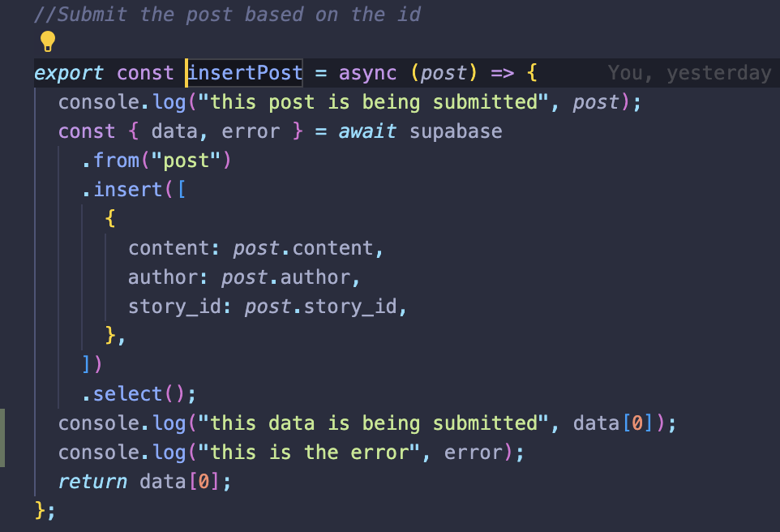This screenshot has width=780, height=532.
Task: Click the yellow lightbulb quick-fix icon
Action: pyautogui.click(x=48, y=41)
